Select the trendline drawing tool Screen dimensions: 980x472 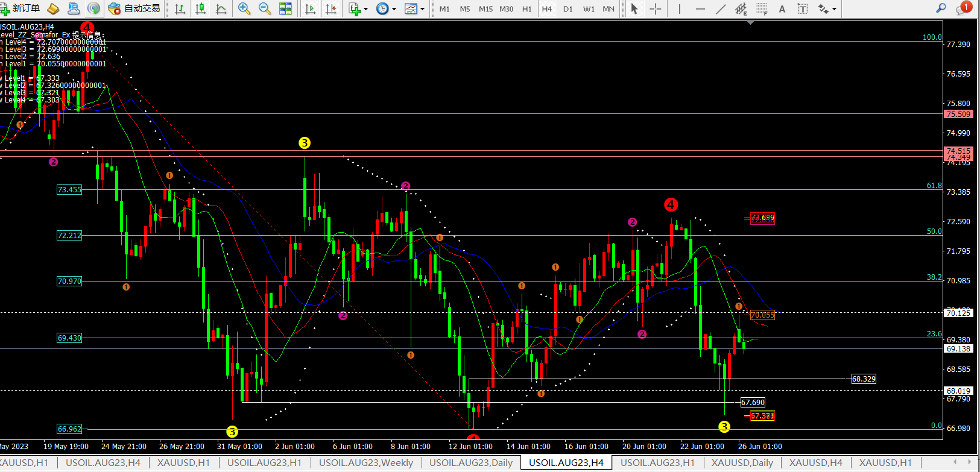coord(721,8)
